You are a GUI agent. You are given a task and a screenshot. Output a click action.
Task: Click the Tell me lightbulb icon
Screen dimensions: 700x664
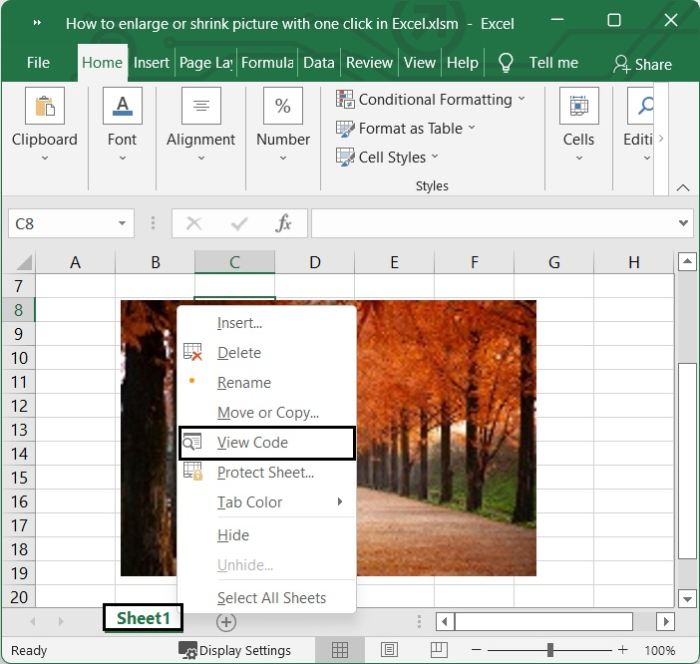[x=506, y=63]
